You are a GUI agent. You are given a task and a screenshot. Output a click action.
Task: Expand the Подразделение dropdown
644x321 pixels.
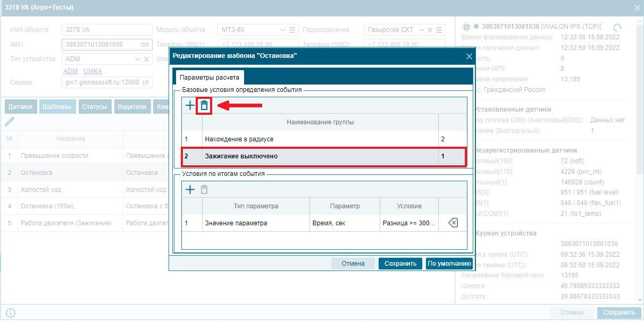[422, 30]
